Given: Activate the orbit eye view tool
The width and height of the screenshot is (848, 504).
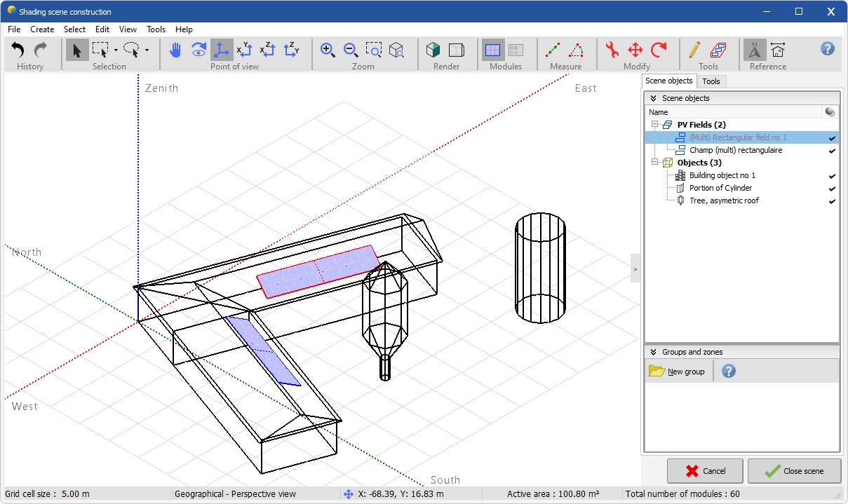Looking at the screenshot, I should click(199, 50).
